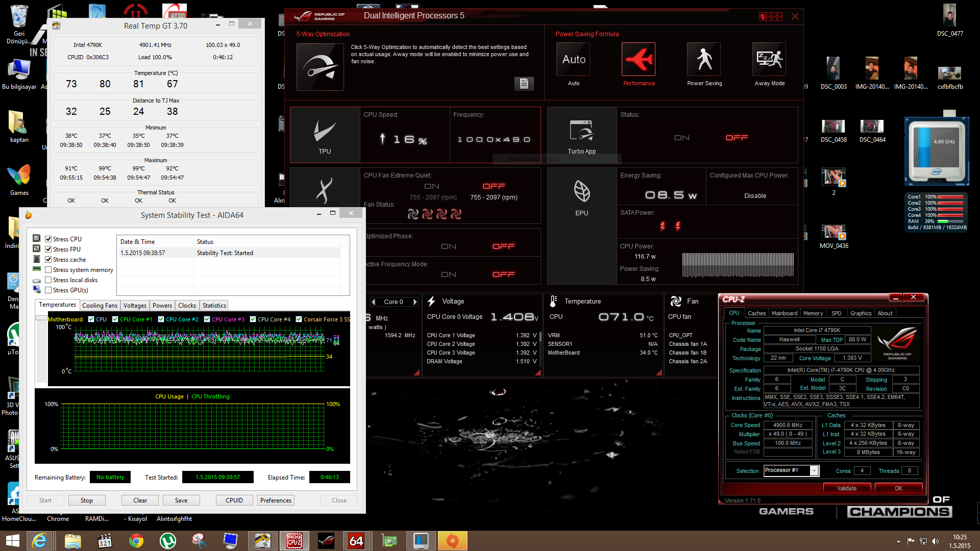
Task: Select the Performance airplane mode icon
Action: coord(639,60)
